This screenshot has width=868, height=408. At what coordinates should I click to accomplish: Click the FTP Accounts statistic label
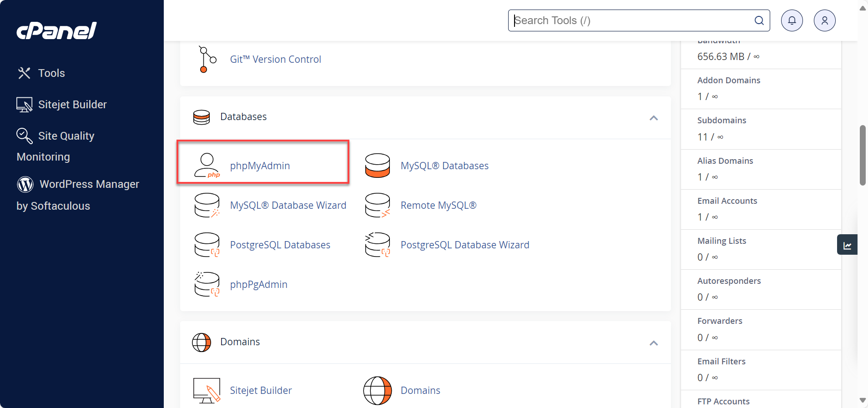pyautogui.click(x=723, y=401)
